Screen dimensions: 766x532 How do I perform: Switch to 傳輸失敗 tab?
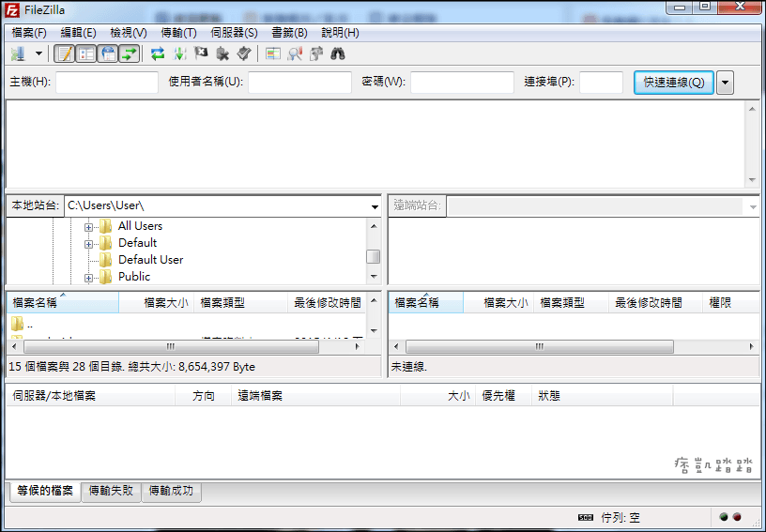pyautogui.click(x=111, y=491)
